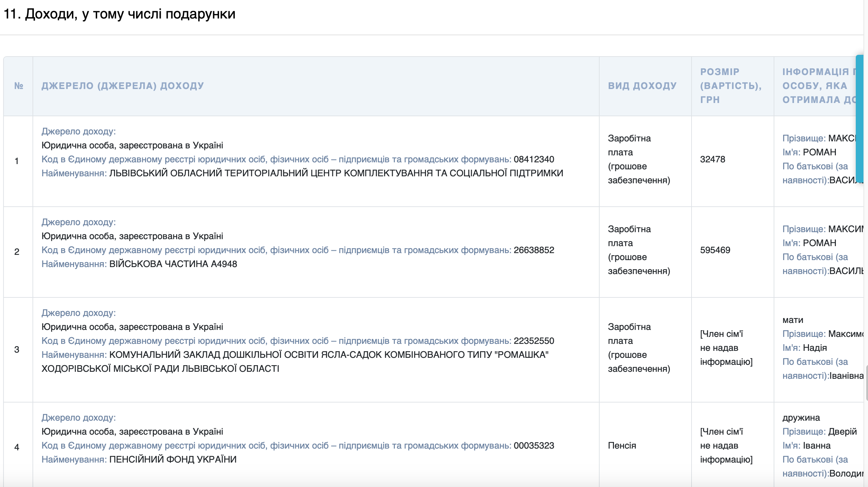The image size is (868, 487).
Task: Click registry code 00035323 in row 4
Action: (x=534, y=446)
